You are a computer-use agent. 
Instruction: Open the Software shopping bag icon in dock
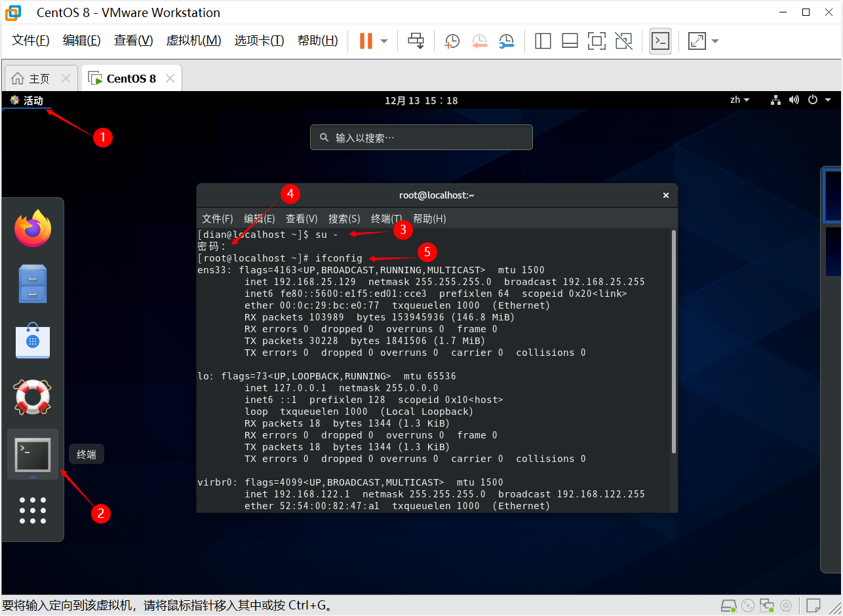[x=33, y=340]
